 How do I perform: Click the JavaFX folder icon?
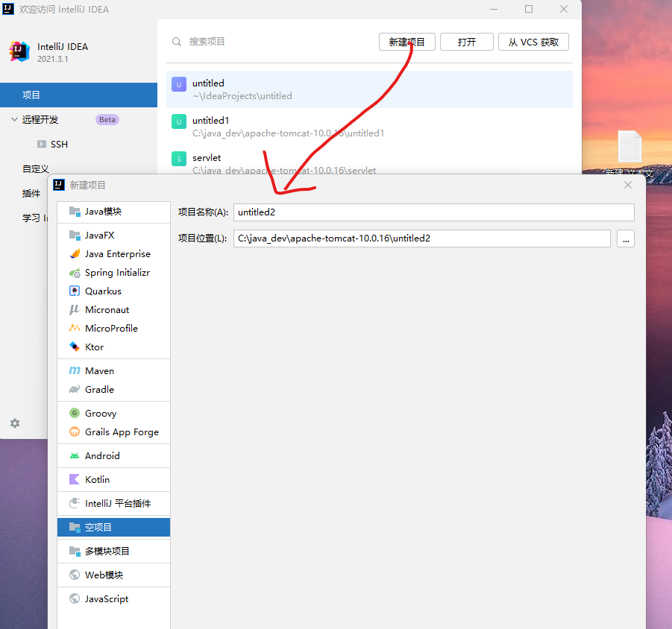coord(75,235)
